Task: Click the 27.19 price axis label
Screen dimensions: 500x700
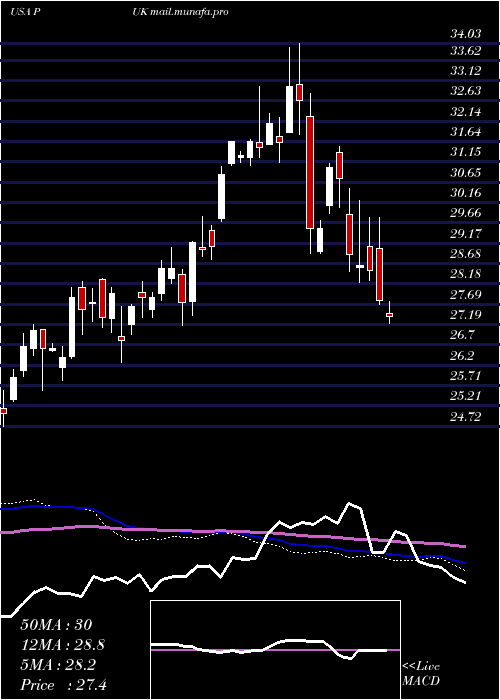Action: tap(465, 315)
